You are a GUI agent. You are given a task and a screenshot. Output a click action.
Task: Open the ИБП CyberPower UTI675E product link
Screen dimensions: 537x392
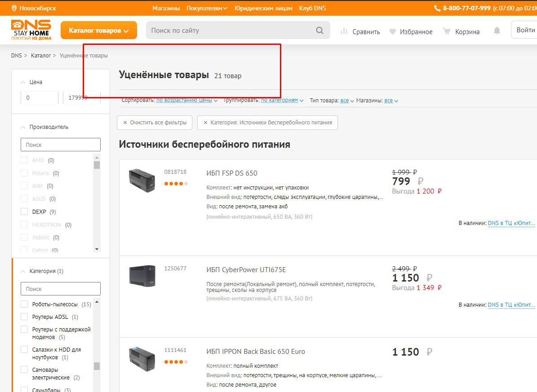246,270
